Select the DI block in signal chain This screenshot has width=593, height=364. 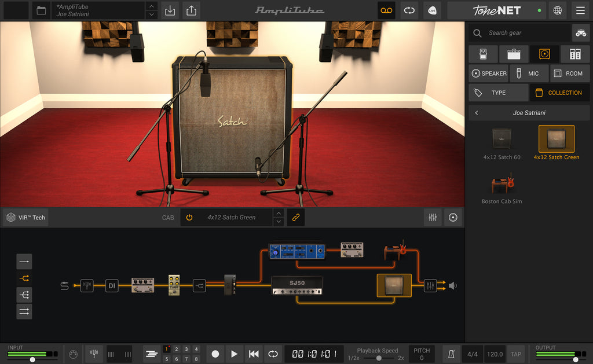tap(112, 286)
